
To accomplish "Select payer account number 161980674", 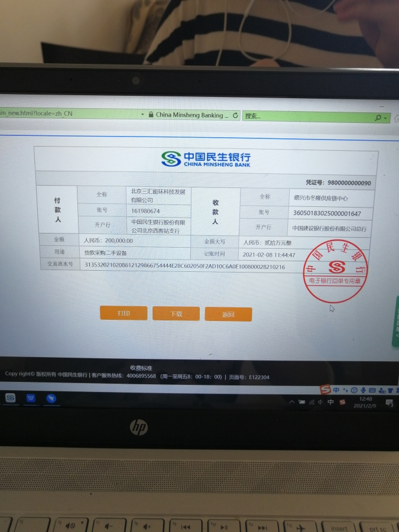I will [x=145, y=211].
